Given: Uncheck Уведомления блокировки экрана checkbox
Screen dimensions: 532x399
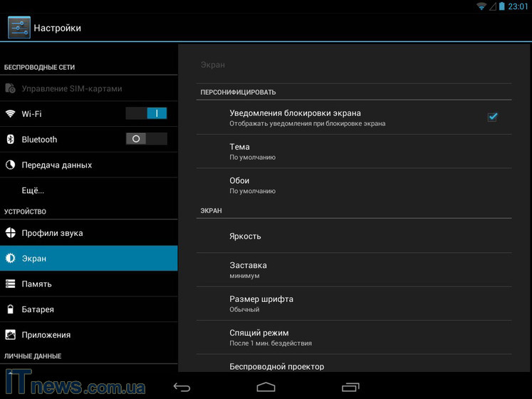Looking at the screenshot, I should pyautogui.click(x=492, y=117).
